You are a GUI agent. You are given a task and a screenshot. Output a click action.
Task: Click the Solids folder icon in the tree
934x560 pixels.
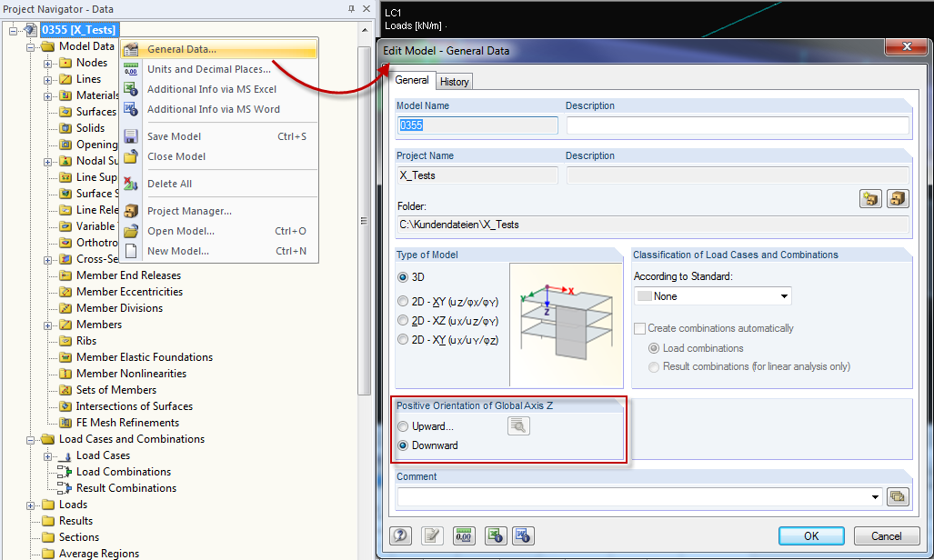tap(65, 128)
